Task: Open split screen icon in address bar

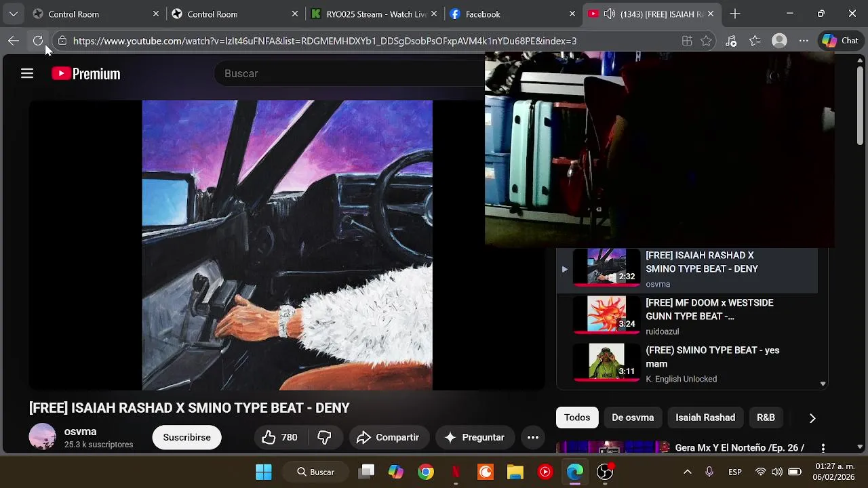Action: (687, 41)
